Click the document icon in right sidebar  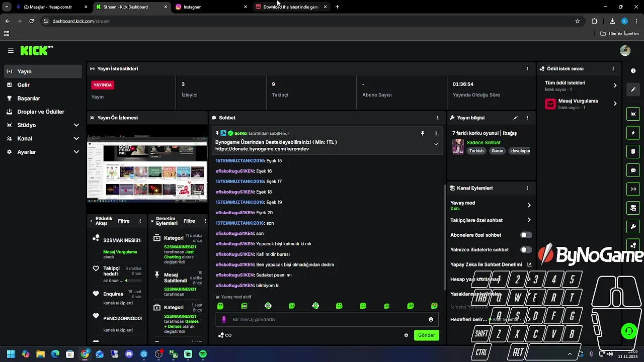tap(633, 151)
